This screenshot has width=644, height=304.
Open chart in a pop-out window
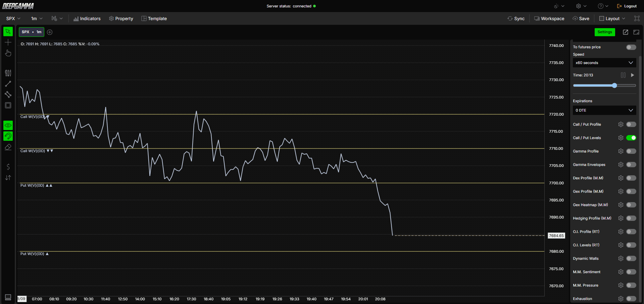coord(626,32)
